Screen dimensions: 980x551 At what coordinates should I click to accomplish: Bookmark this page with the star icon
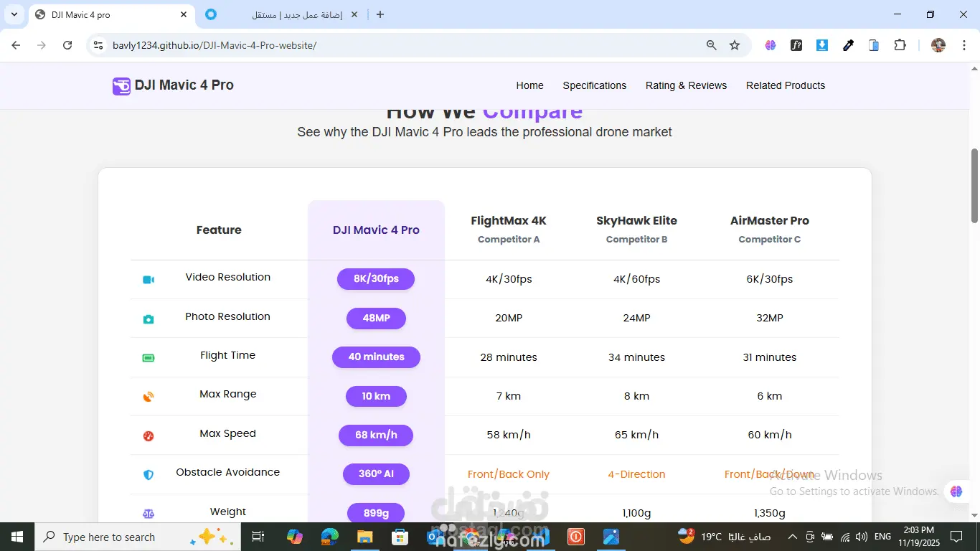[x=735, y=45]
